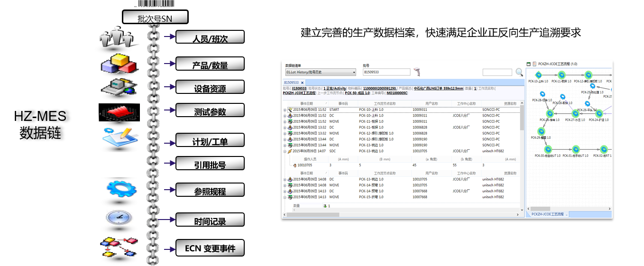644x266 pixels.
Task: Collapse the SDC event row at 14:07
Action: [x=285, y=151]
